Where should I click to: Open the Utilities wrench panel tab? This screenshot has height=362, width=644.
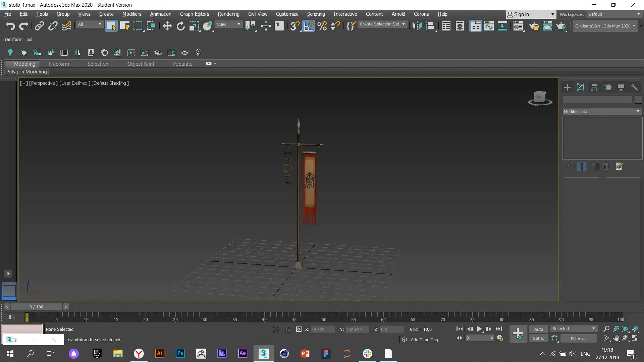(x=634, y=87)
